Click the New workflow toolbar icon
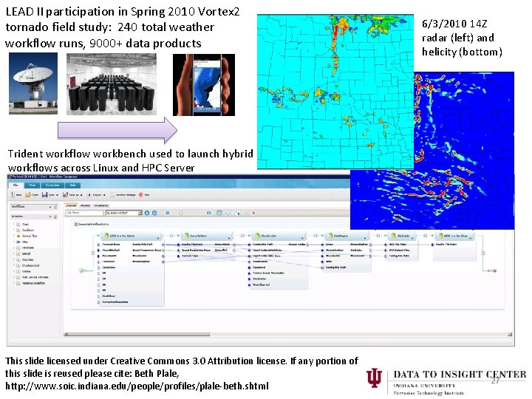 pyautogui.click(x=13, y=195)
